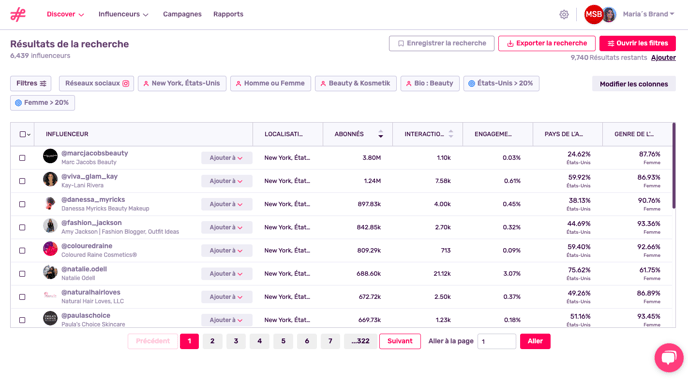
Task: Select the @colouredraine row checkbox
Action: coord(22,251)
